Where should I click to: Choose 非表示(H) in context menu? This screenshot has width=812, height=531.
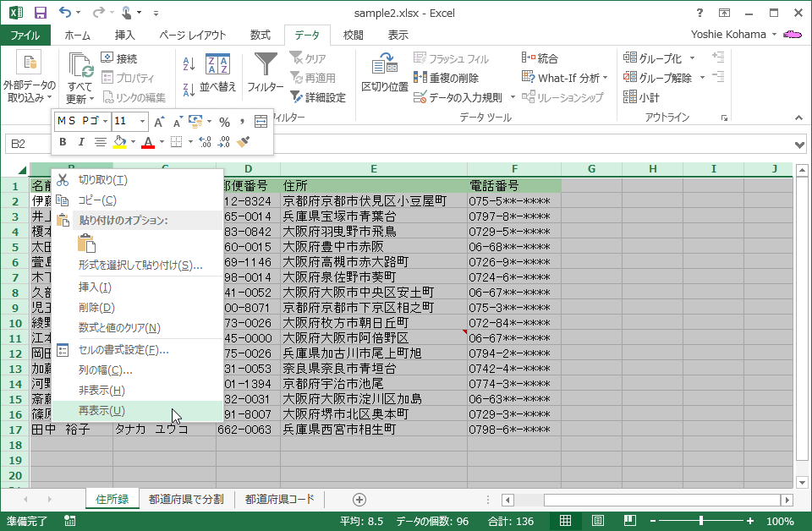(138, 391)
